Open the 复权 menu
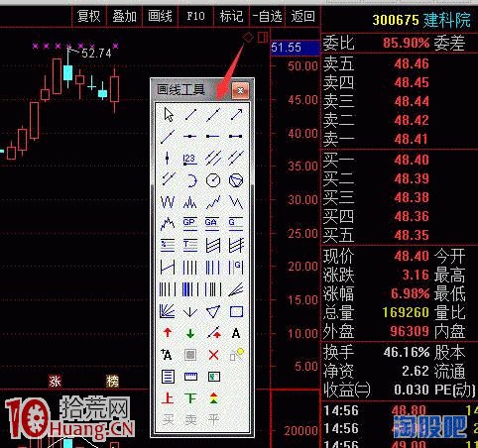 click(x=88, y=16)
